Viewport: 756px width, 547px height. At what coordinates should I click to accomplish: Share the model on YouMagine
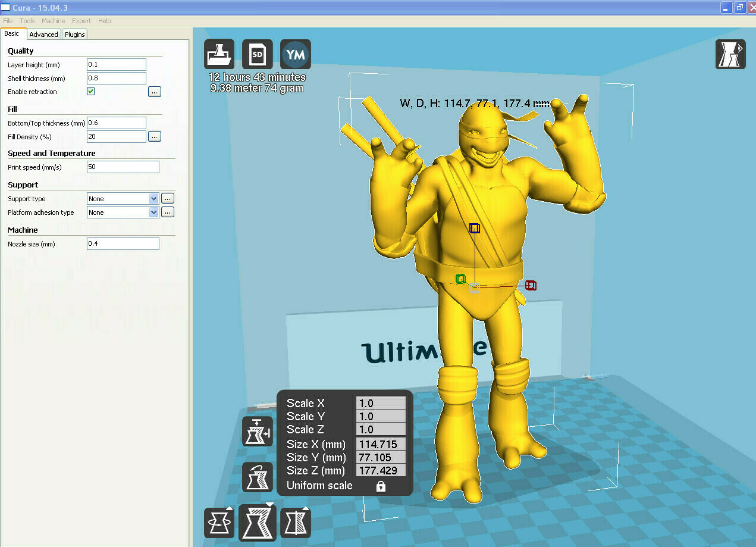(x=296, y=54)
